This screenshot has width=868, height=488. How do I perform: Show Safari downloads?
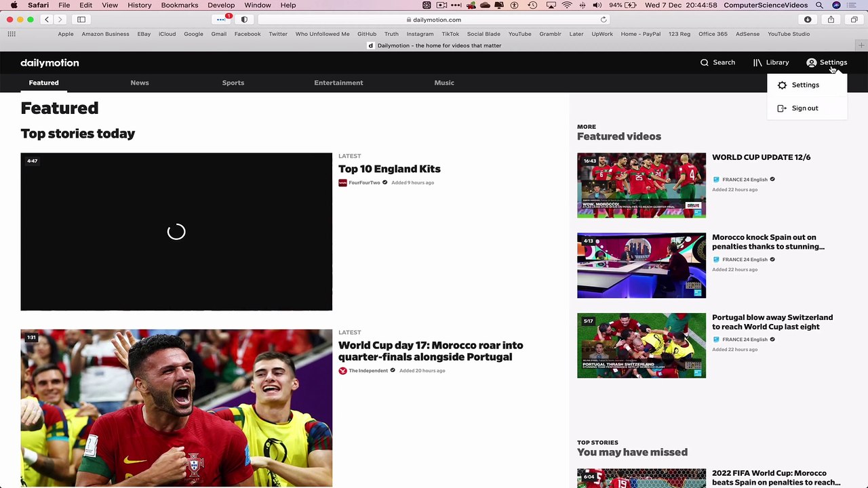[808, 20]
